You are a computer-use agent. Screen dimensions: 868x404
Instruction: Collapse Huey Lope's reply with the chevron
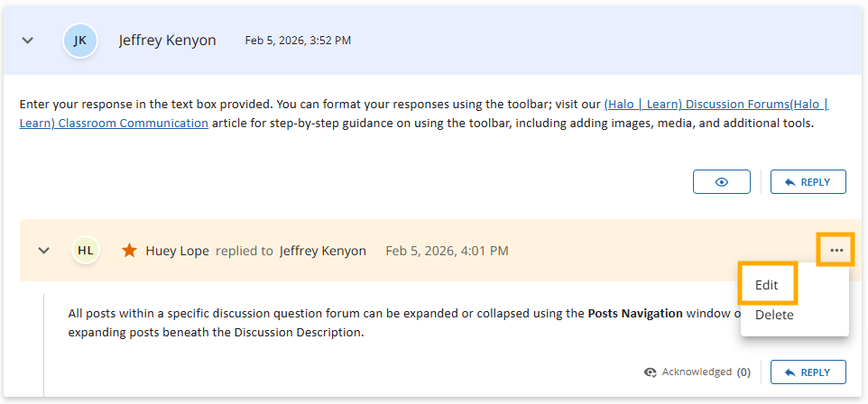click(x=43, y=250)
